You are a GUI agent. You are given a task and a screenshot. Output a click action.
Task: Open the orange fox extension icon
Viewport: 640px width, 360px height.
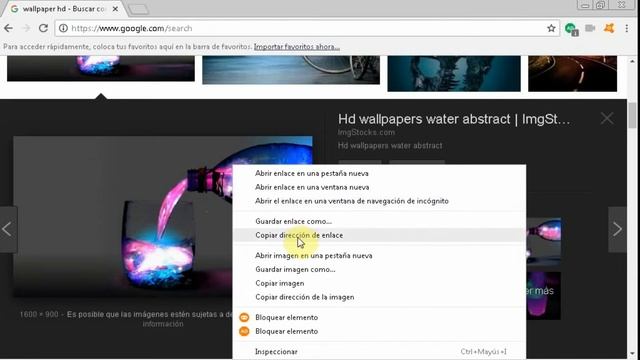pos(609,28)
